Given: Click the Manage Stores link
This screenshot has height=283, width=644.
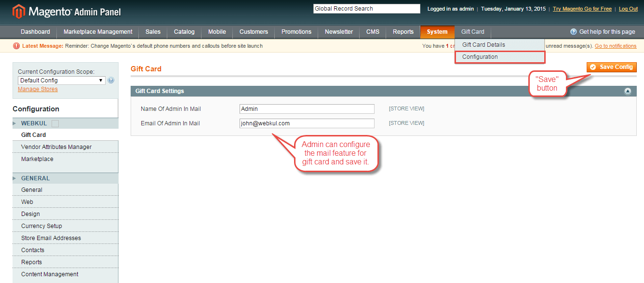Looking at the screenshot, I should pyautogui.click(x=38, y=89).
